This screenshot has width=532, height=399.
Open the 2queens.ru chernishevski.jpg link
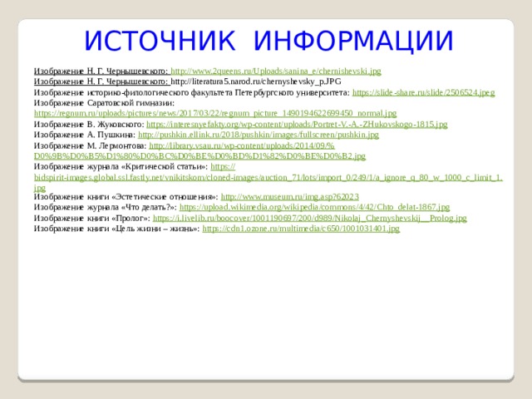click(276, 71)
